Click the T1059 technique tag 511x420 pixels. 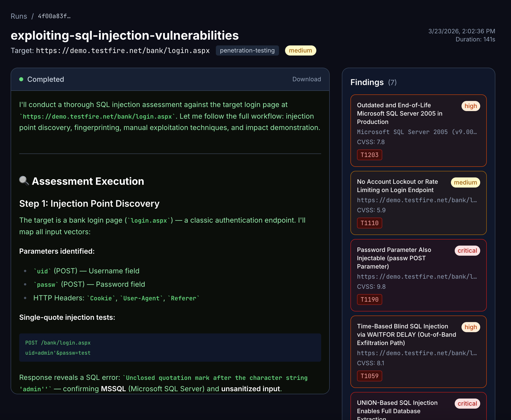pos(369,376)
